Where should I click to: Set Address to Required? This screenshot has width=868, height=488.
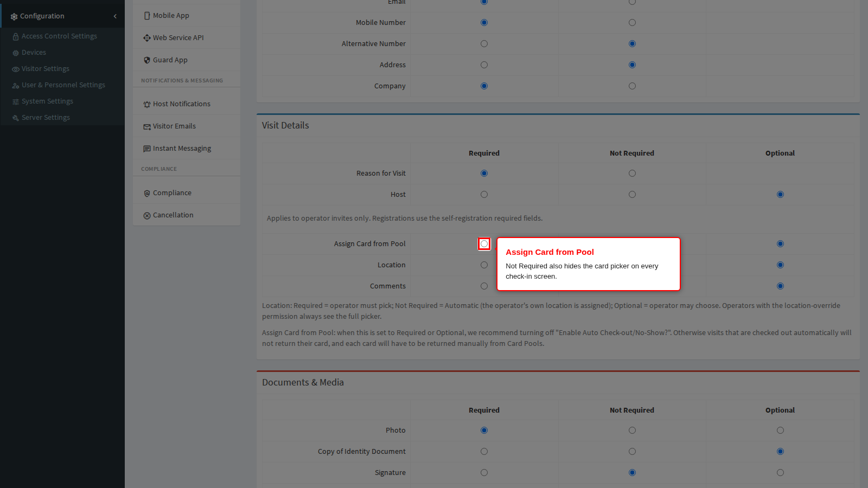coord(484,65)
